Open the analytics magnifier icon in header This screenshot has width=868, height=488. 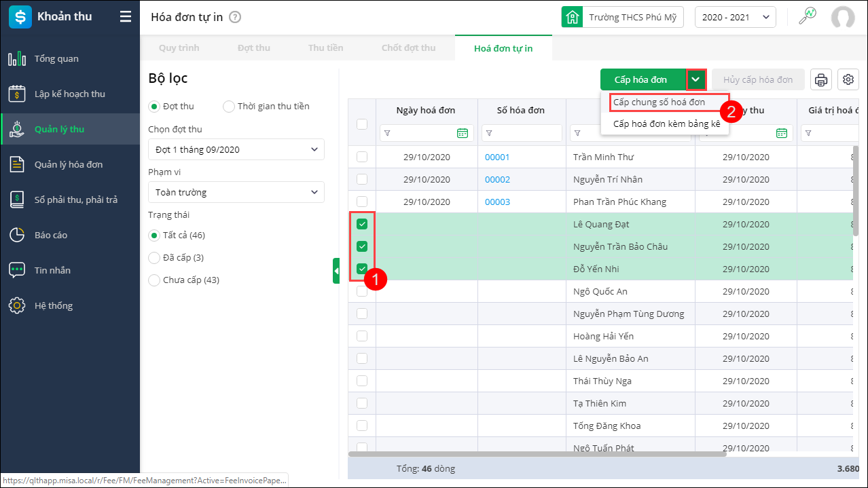tap(807, 17)
